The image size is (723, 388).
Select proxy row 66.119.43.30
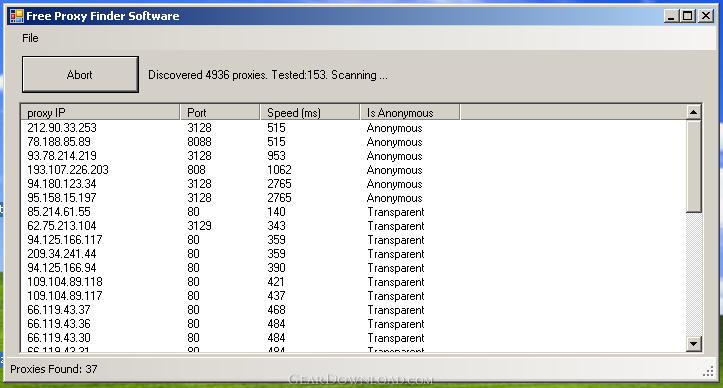[x=353, y=338]
